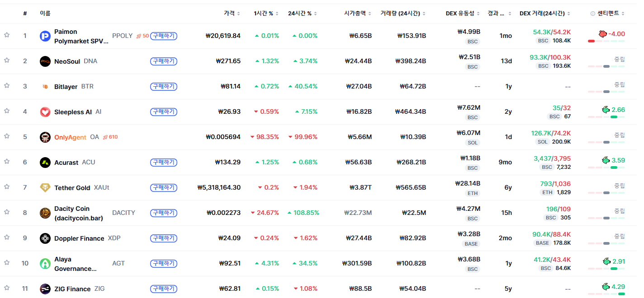
Task: Select 구매하기 on the Tether Gold row
Action: coord(164,187)
